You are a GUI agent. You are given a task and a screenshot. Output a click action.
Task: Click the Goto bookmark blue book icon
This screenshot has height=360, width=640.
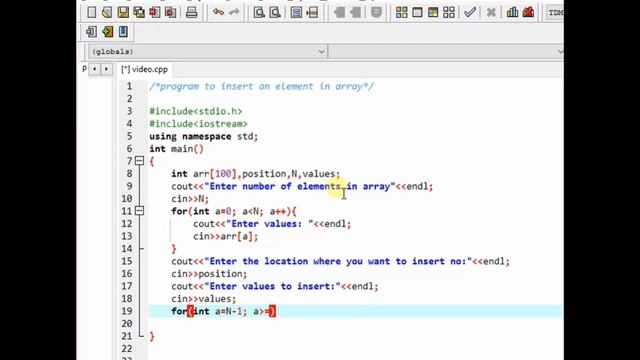(123, 31)
